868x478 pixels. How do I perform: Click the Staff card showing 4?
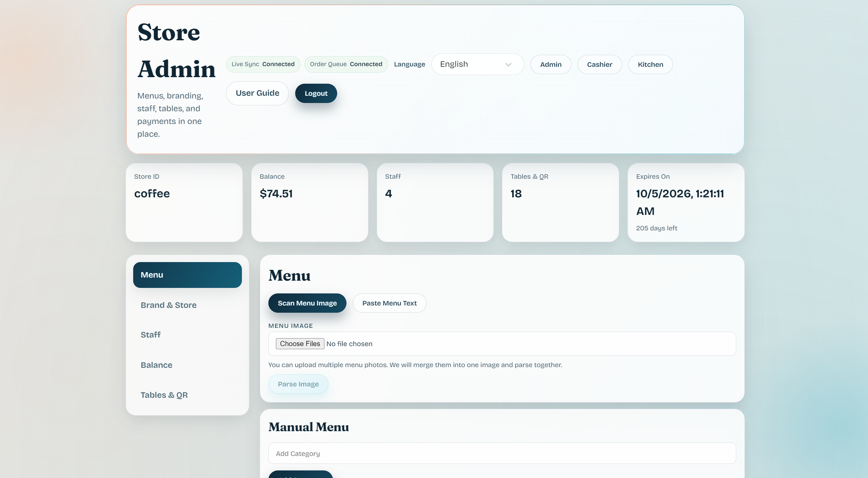[x=435, y=202]
